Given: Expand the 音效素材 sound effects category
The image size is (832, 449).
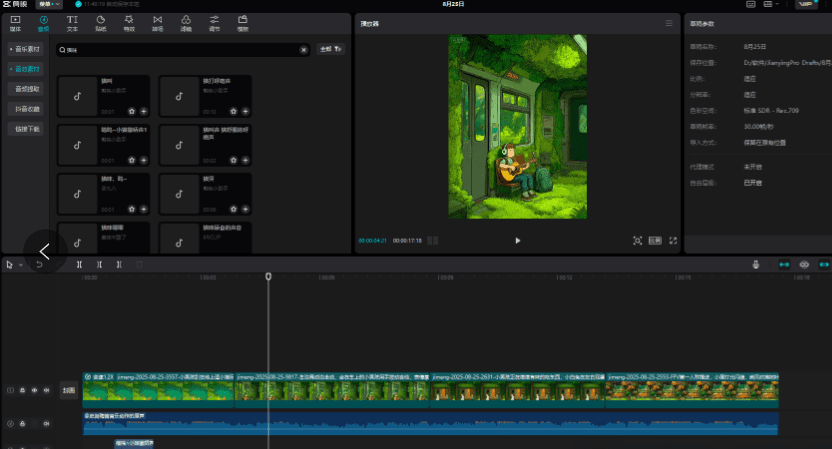Looking at the screenshot, I should click(x=25, y=69).
